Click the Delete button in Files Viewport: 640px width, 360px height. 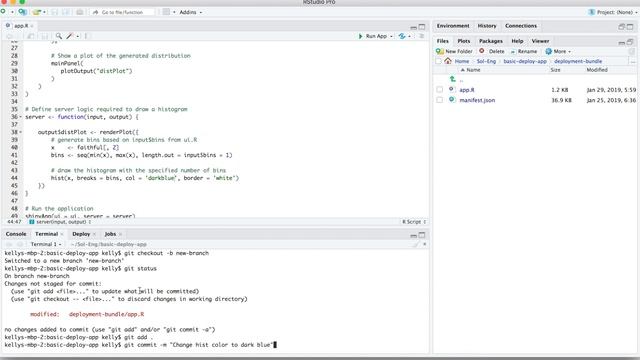coord(492,51)
